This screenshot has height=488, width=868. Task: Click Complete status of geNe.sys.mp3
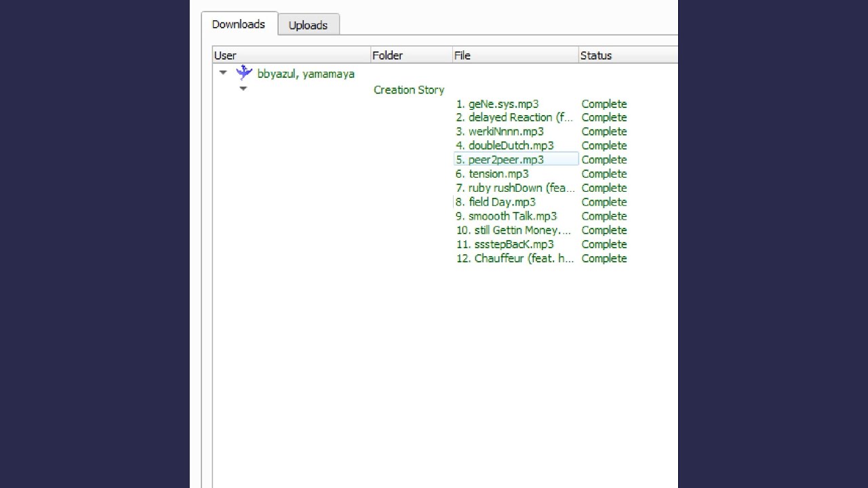point(604,104)
